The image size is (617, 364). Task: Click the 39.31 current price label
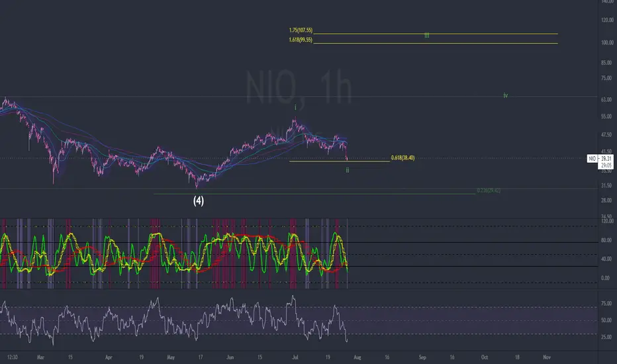pos(606,159)
